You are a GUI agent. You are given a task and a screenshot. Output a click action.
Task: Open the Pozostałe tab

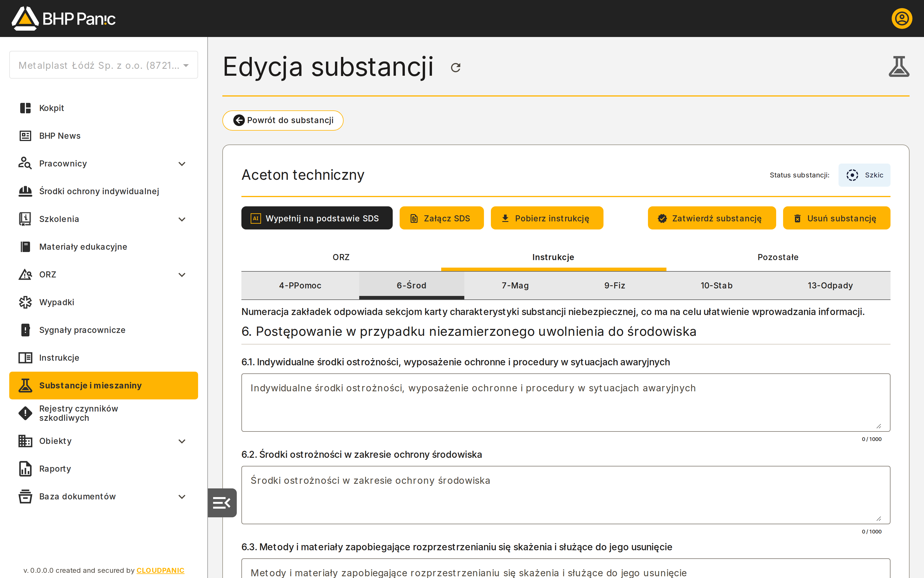click(778, 257)
